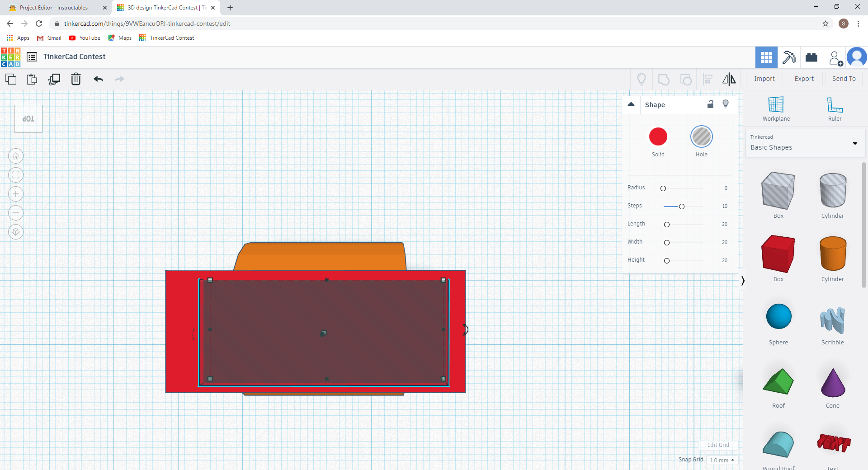Invite people to collaborate
Image resolution: width=868 pixels, height=470 pixels.
[835, 58]
